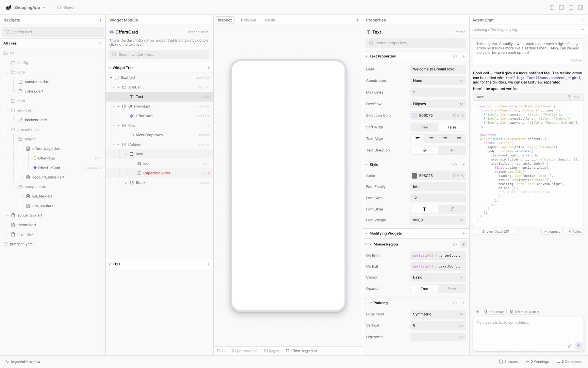Approve the agent's changes
The width and height of the screenshot is (588, 368).
552,232
